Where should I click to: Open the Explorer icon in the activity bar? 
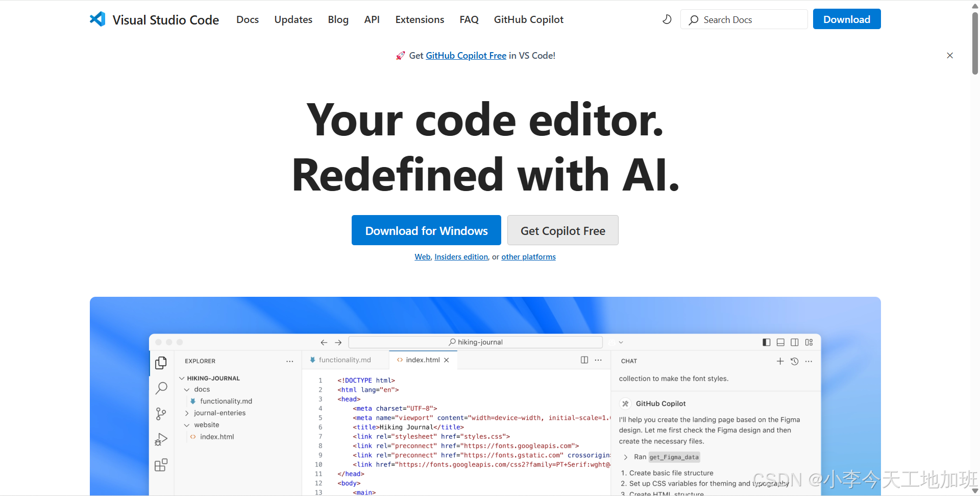161,363
